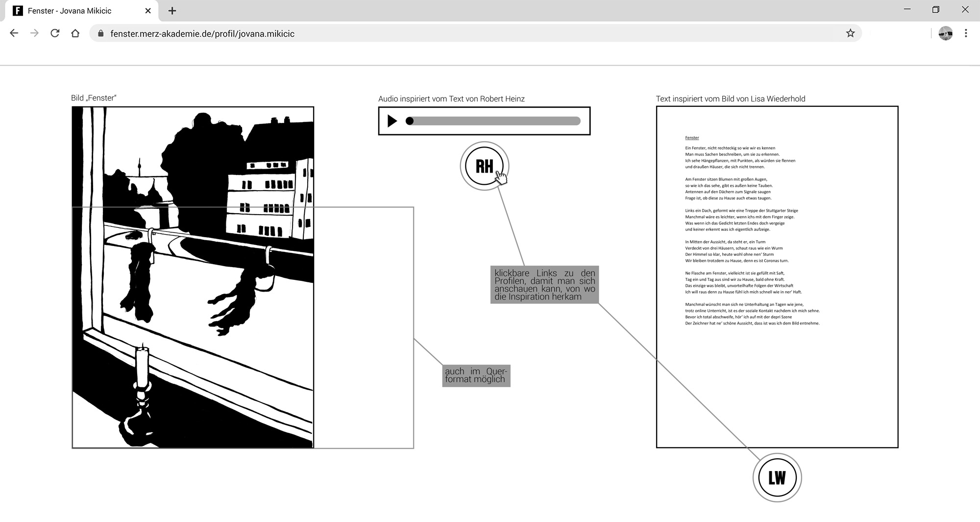Go back using the browser back arrow
The image size is (980, 522).
14,33
